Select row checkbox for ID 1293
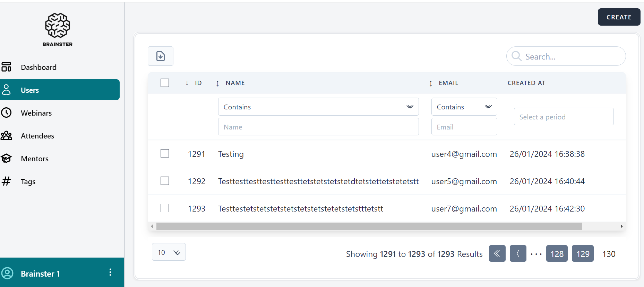 point(165,208)
